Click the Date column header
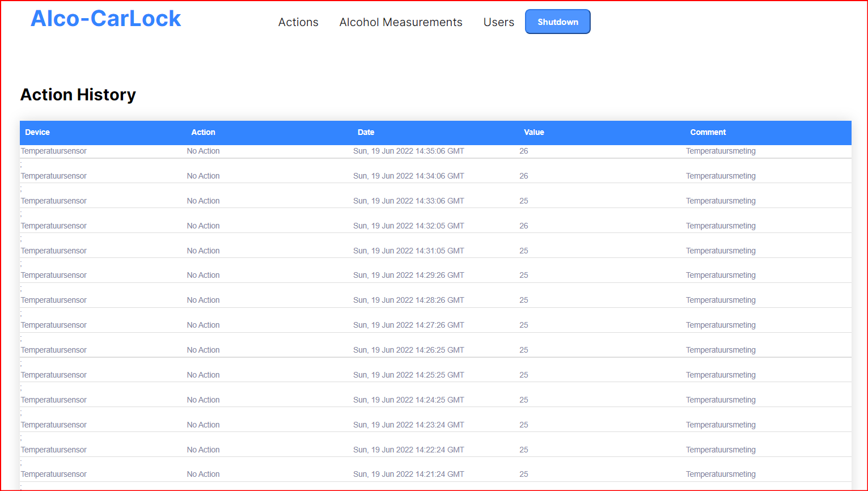The height and width of the screenshot is (491, 868). pos(366,132)
